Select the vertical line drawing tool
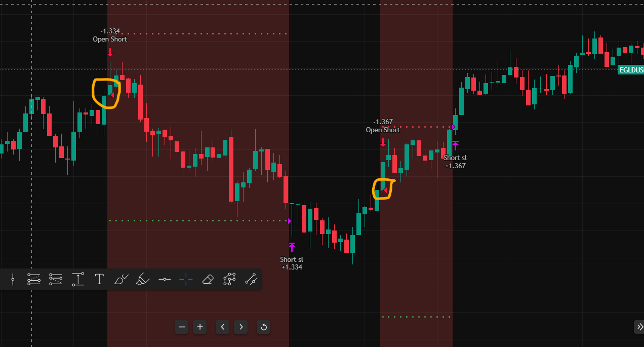This screenshot has height=347, width=644. [13, 279]
